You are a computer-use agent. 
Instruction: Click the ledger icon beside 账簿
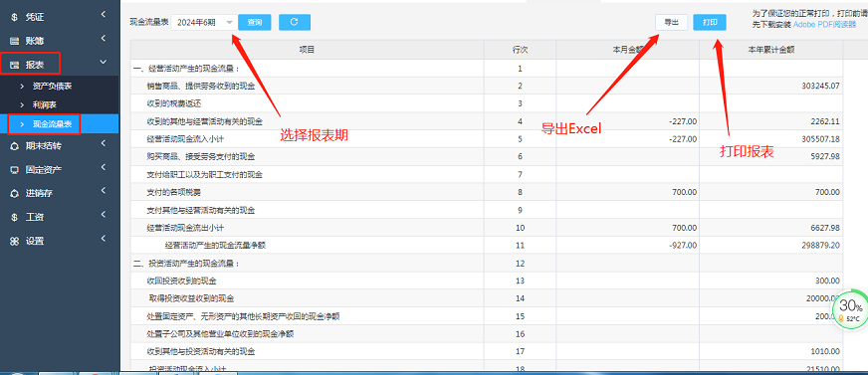pos(14,41)
